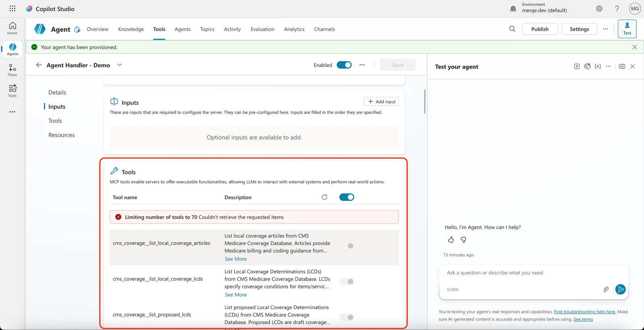644x330 pixels.
Task: Switch to the Overview tab
Action: point(98,29)
